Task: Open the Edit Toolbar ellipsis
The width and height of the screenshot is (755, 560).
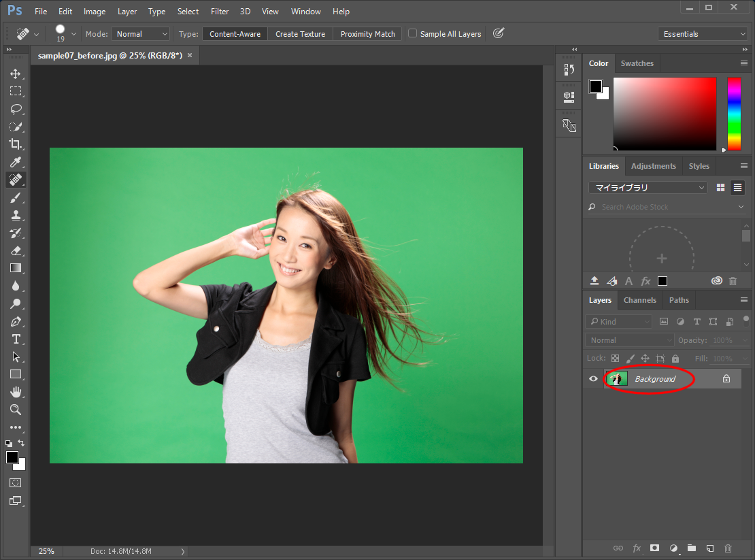Action: (16, 427)
